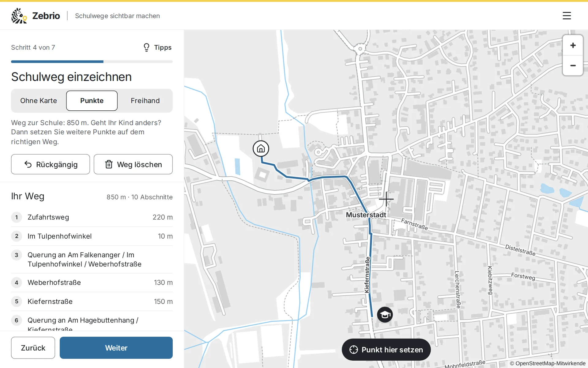
Task: Open Tipps with the lightbulb icon
Action: (157, 47)
